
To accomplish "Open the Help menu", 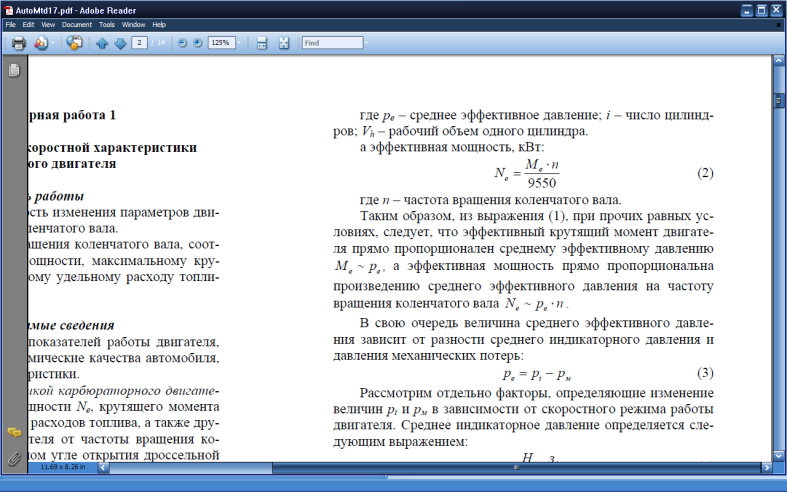I will 159,25.
